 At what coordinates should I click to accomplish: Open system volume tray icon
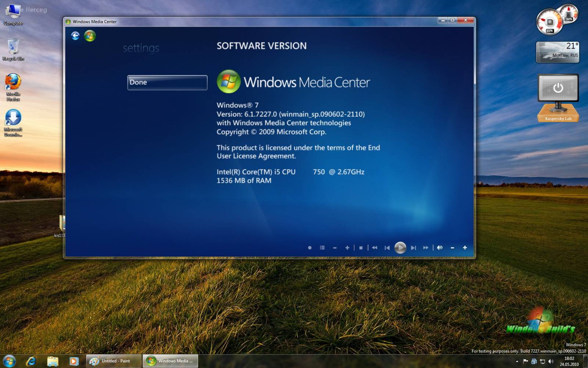pyautogui.click(x=551, y=361)
